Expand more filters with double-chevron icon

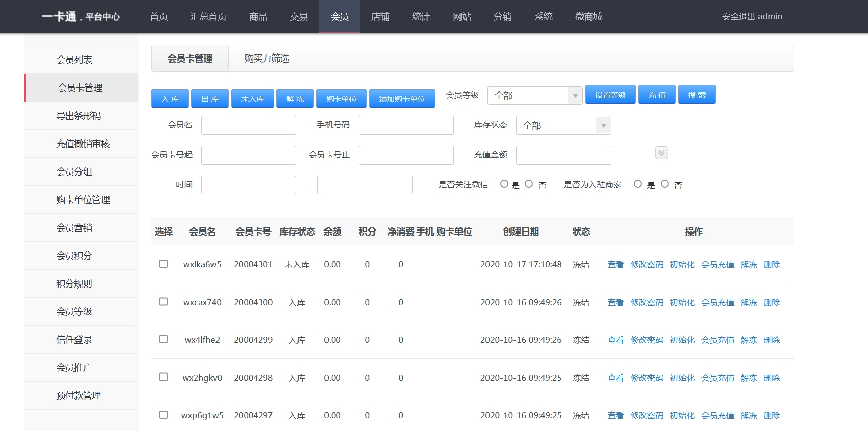coord(661,153)
